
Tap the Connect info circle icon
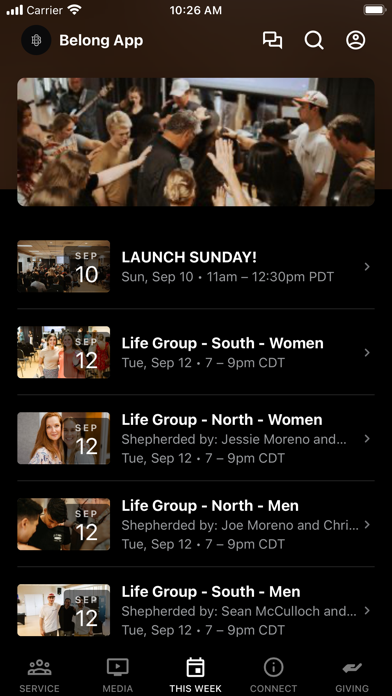(x=273, y=667)
